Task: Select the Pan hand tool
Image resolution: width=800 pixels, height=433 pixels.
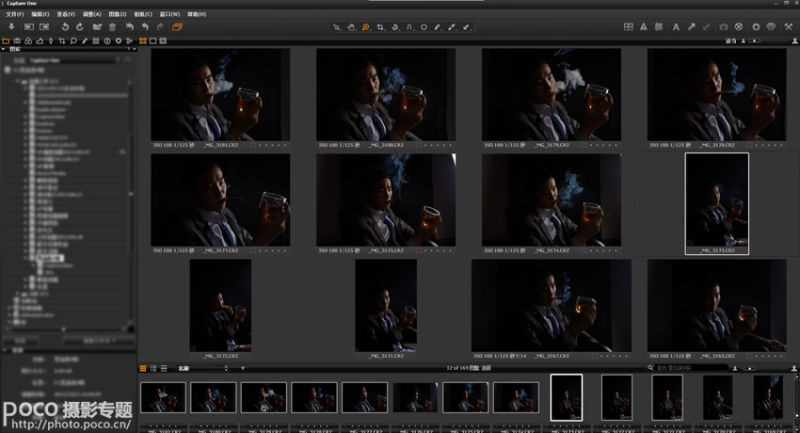Action: point(351,27)
